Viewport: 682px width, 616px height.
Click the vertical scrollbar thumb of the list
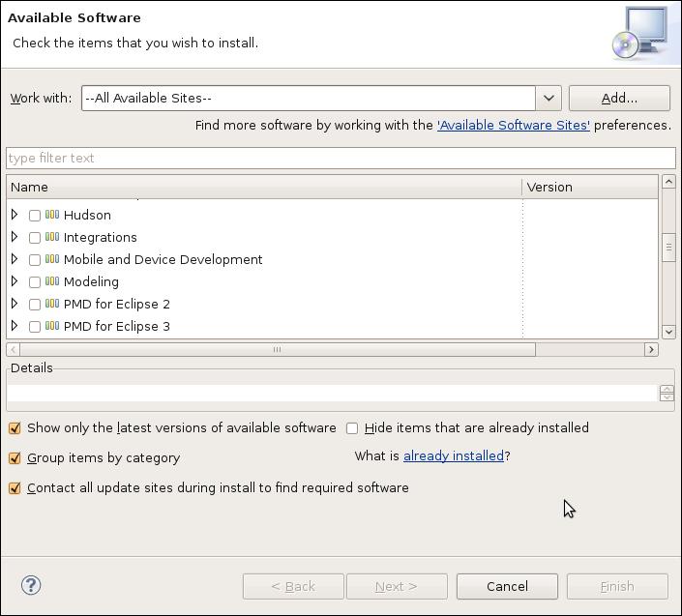click(x=668, y=248)
